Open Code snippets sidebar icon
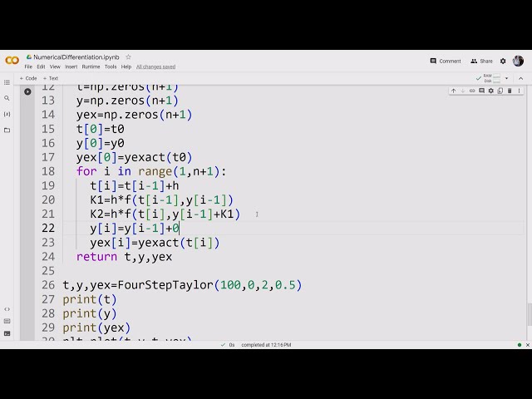 click(x=7, y=309)
